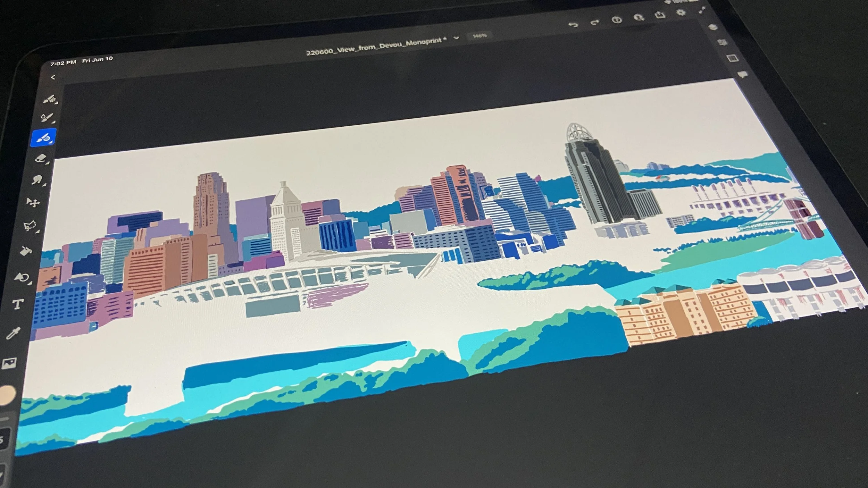Select the Eraser tool
868x488 pixels.
coord(41,159)
